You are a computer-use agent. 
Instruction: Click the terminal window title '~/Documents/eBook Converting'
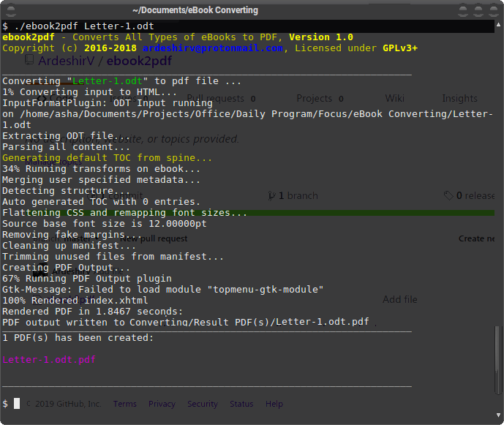pyautogui.click(x=195, y=10)
